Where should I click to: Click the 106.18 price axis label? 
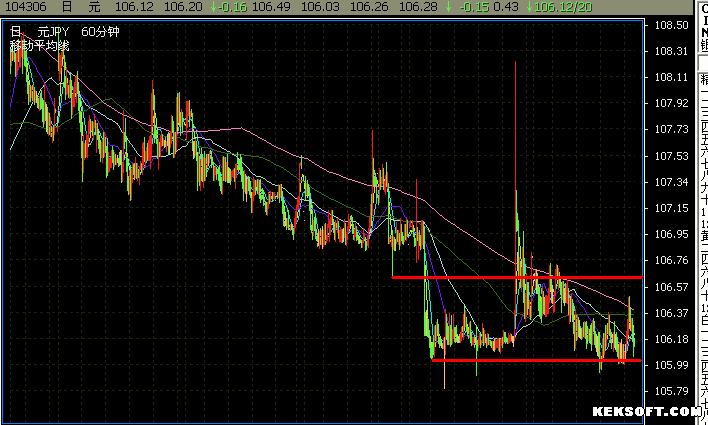point(671,339)
